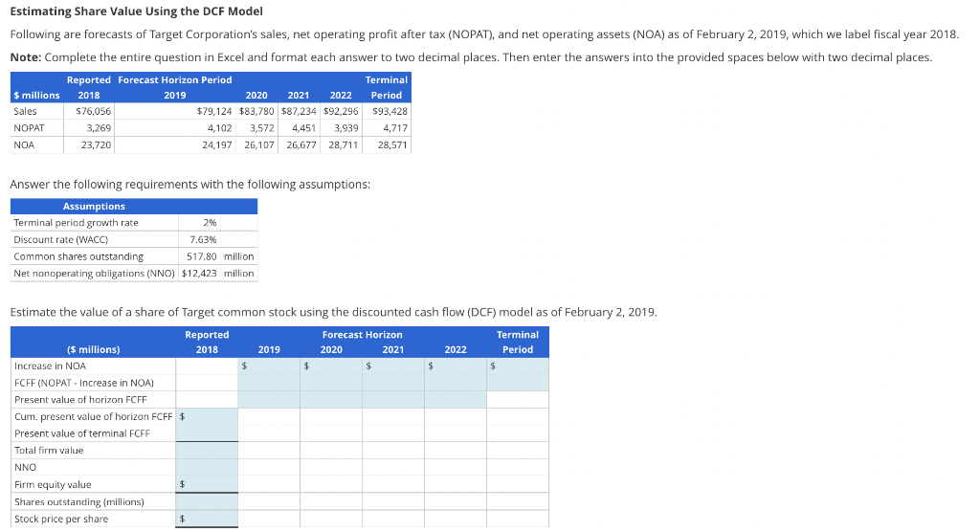Click the Stock price per share label
The height and width of the screenshot is (532, 980).
(x=61, y=519)
